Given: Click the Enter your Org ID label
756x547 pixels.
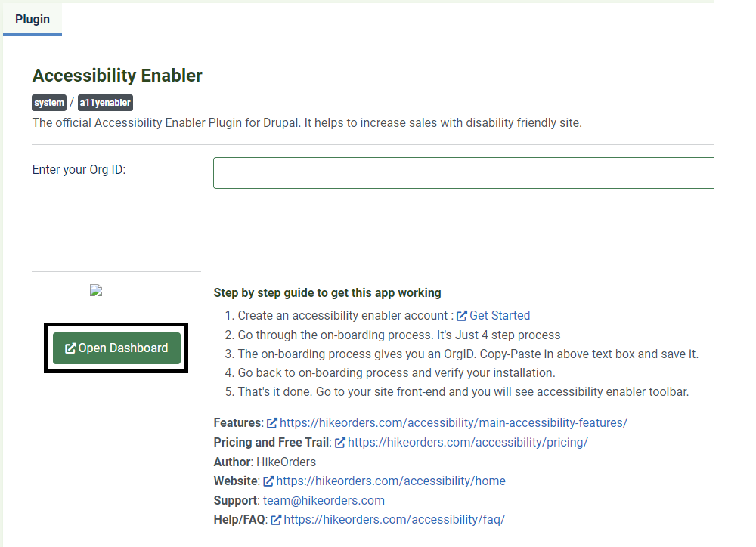Looking at the screenshot, I should (79, 170).
